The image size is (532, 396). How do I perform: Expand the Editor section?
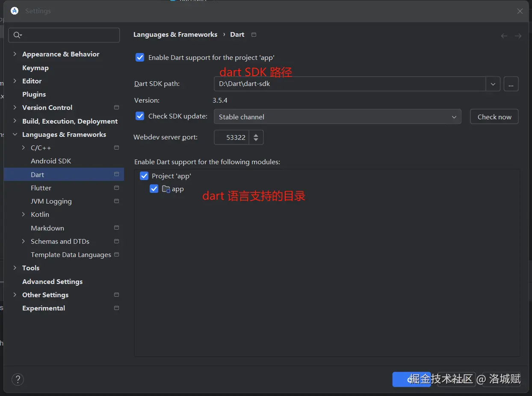15,81
